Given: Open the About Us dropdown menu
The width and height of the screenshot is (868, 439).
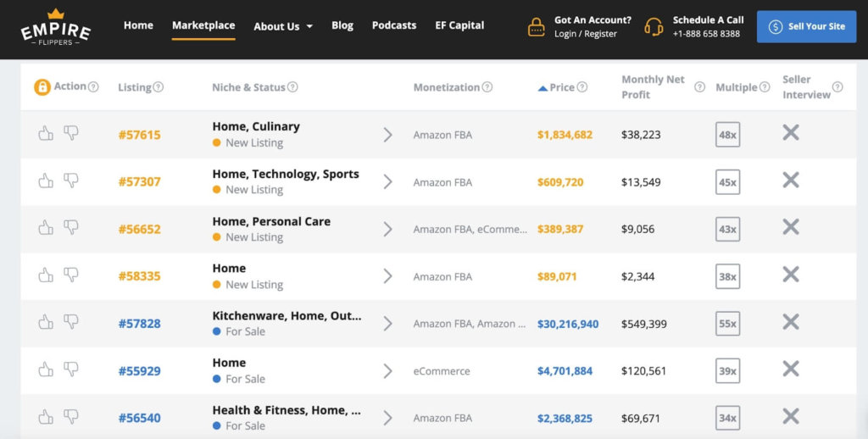Looking at the screenshot, I should click(x=283, y=26).
